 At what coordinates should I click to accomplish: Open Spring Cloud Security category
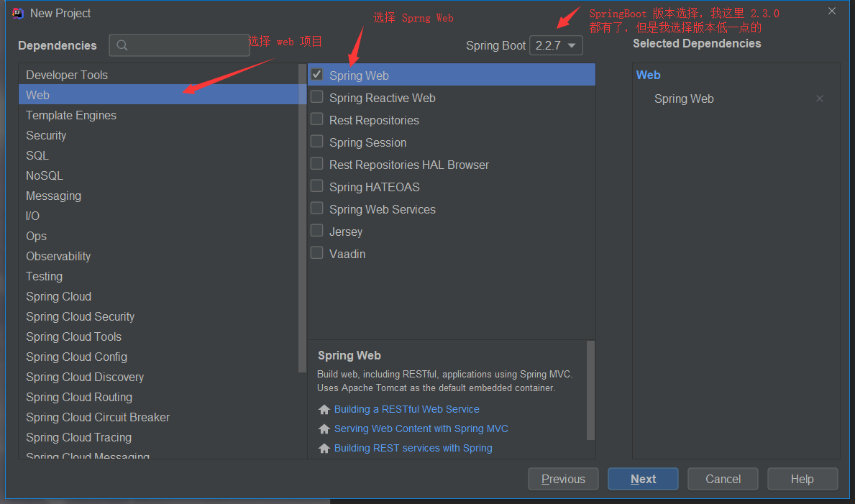[158, 317]
